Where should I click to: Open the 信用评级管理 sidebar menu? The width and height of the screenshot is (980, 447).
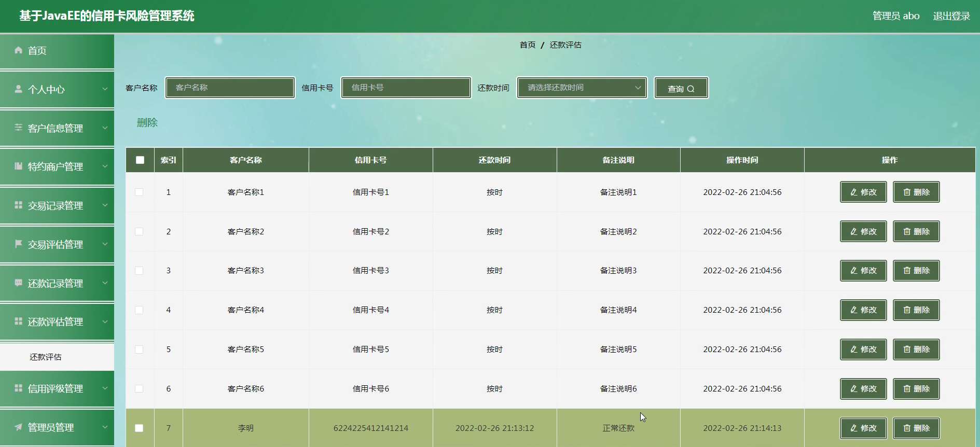click(57, 388)
